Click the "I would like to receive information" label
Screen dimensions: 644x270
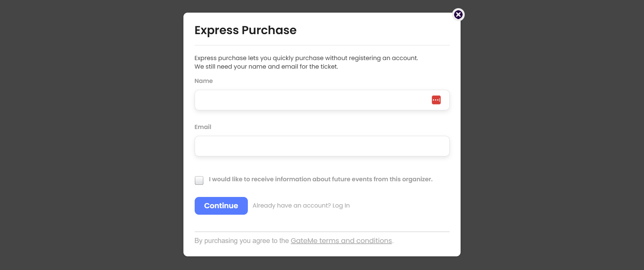[x=320, y=179]
